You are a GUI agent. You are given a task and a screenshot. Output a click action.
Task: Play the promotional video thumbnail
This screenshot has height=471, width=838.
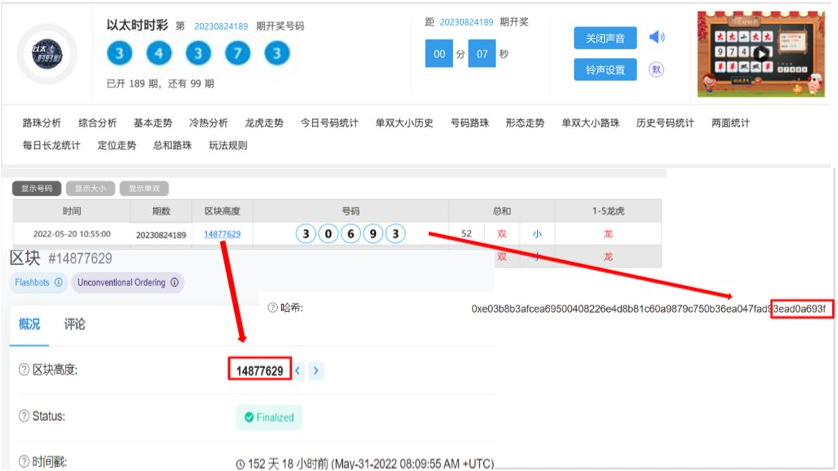(761, 54)
